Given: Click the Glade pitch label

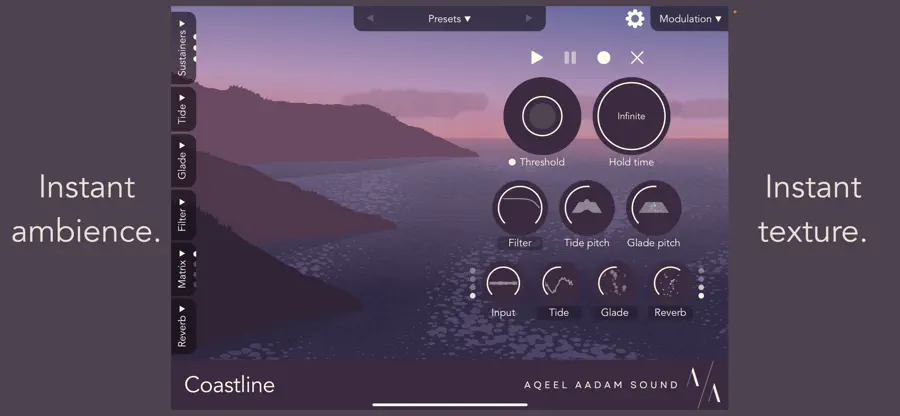Looking at the screenshot, I should click(654, 243).
